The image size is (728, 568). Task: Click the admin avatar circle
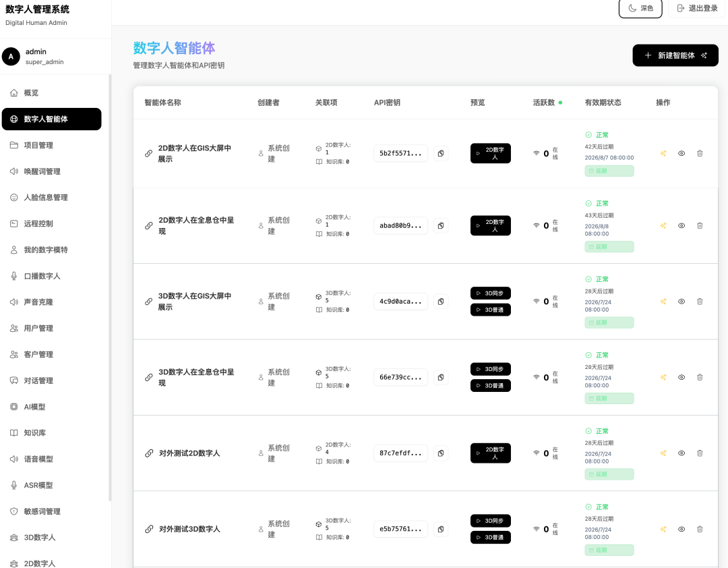coord(11,56)
